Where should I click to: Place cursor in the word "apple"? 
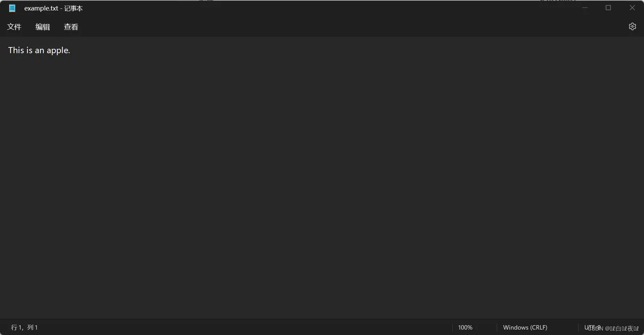tap(57, 51)
